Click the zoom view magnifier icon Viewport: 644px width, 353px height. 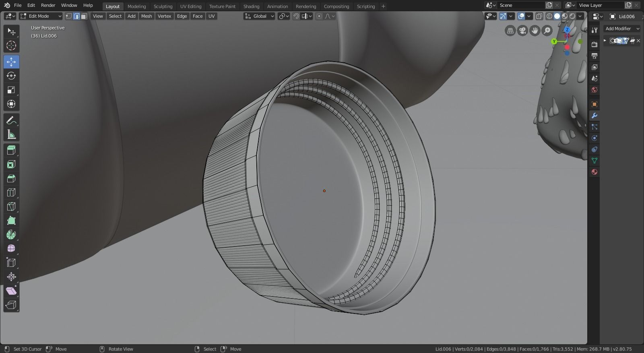point(547,31)
